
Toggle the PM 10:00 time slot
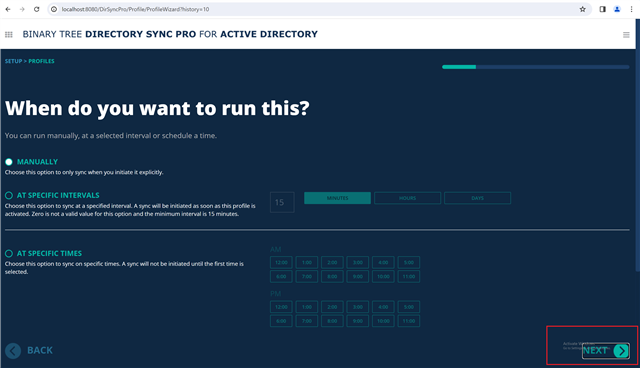[x=383, y=321]
